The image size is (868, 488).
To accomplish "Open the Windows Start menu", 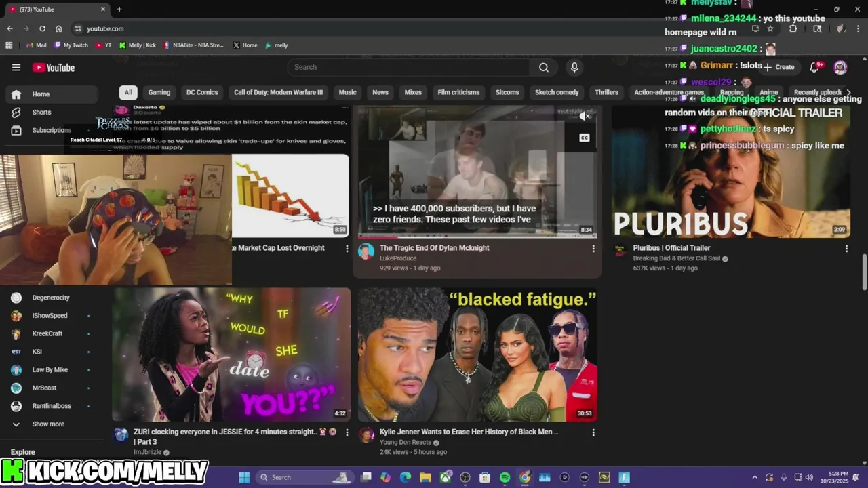I will point(244,477).
